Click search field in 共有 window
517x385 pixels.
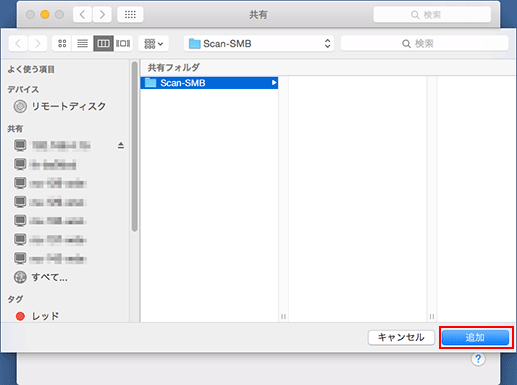[x=432, y=15]
